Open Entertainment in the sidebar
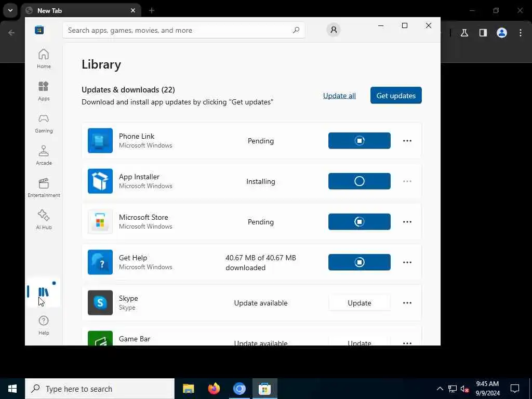The height and width of the screenshot is (399, 532). tap(44, 188)
